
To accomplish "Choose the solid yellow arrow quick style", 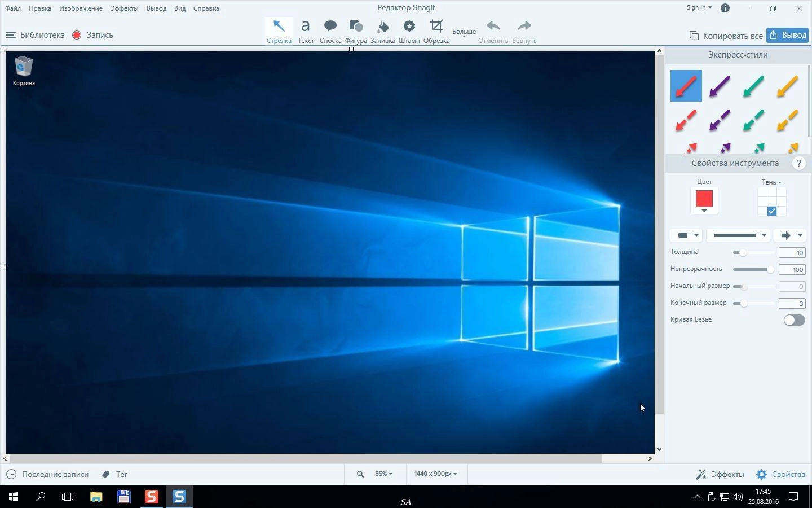I will (788, 86).
